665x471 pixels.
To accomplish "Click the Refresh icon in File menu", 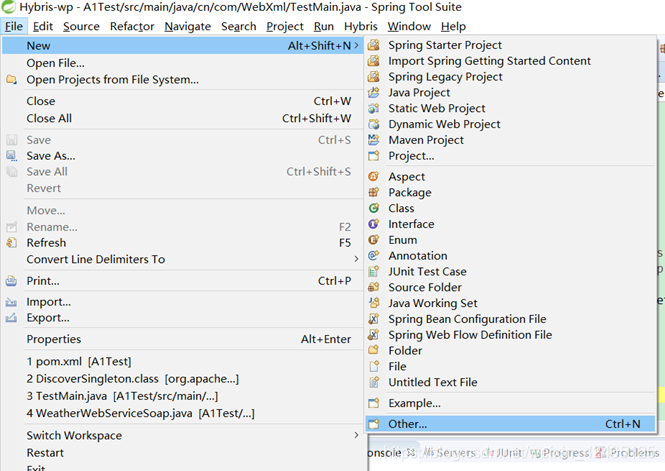I will coord(11,243).
